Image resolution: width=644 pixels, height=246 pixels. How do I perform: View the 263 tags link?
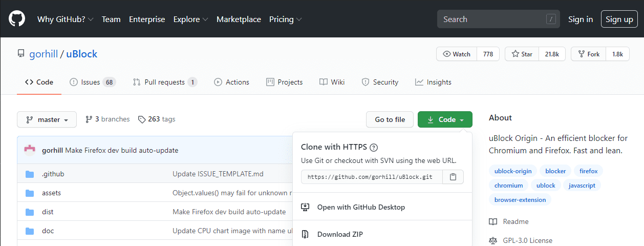point(157,119)
